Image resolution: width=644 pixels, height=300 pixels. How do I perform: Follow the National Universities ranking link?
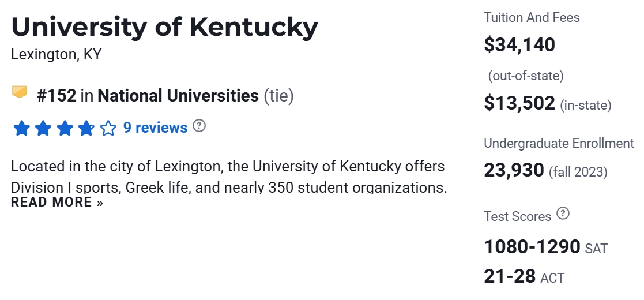click(178, 96)
